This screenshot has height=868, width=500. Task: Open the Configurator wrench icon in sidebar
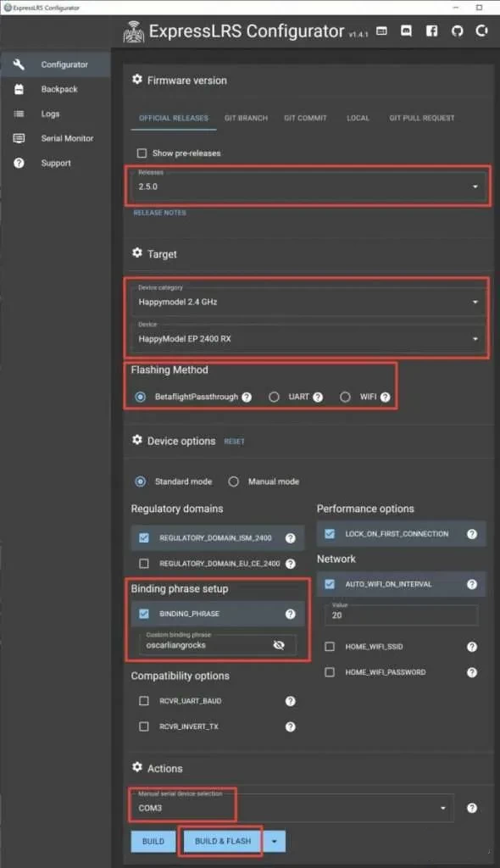pos(19,64)
